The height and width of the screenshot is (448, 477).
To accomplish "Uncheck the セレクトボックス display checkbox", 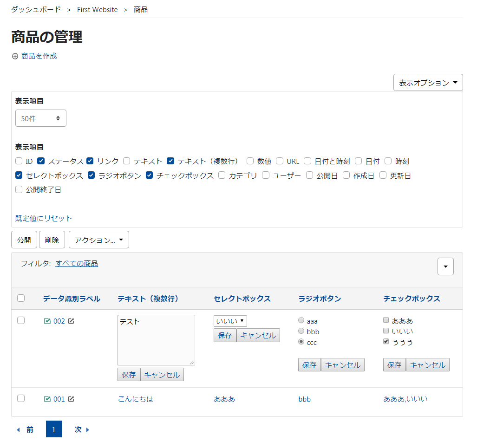I will (x=19, y=175).
